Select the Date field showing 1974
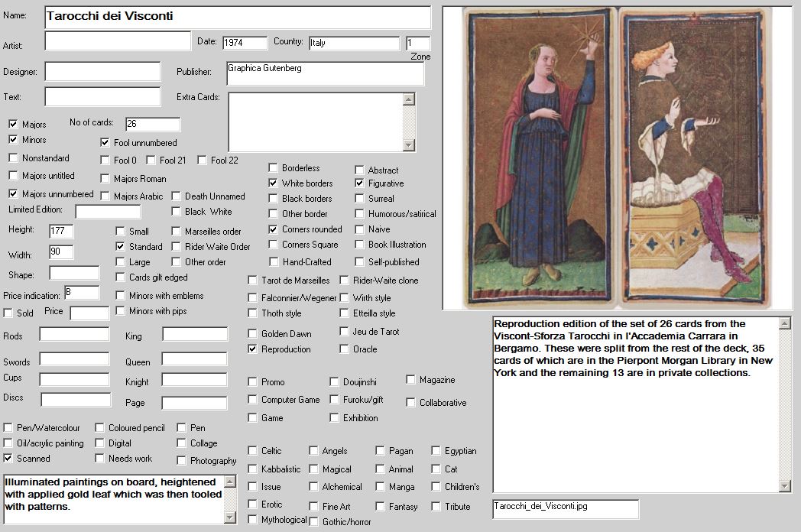Image resolution: width=801 pixels, height=532 pixels. coord(245,43)
